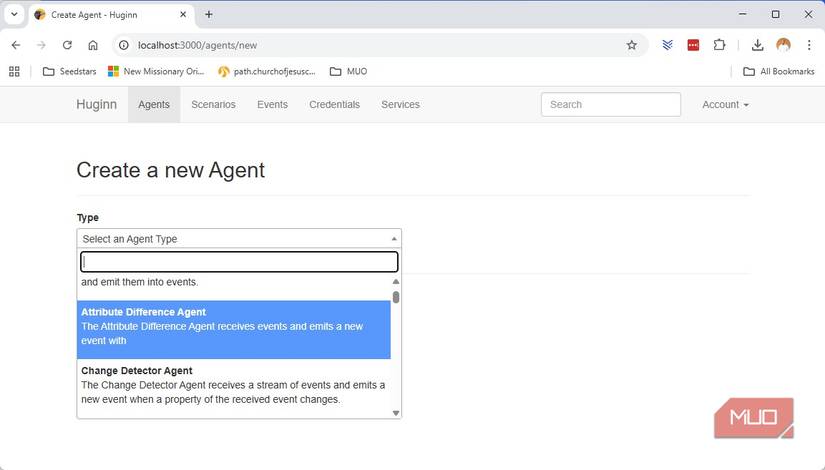
Task: Open the Agents nav item
Action: coord(154,105)
